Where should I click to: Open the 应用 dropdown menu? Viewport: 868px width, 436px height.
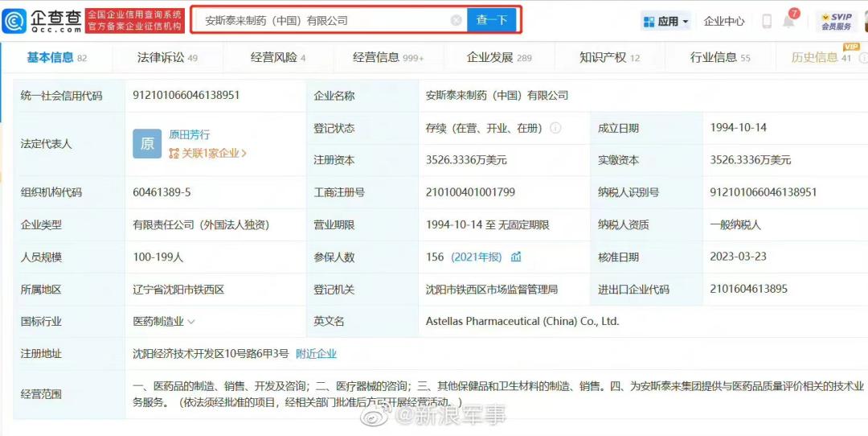click(666, 22)
